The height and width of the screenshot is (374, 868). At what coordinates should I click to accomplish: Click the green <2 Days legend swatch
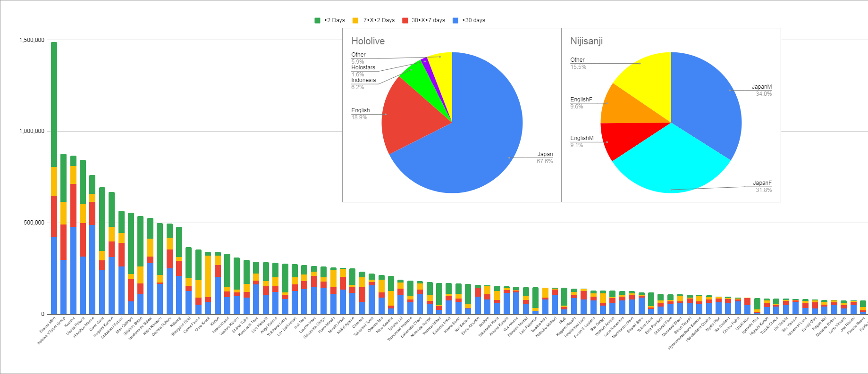[x=317, y=20]
